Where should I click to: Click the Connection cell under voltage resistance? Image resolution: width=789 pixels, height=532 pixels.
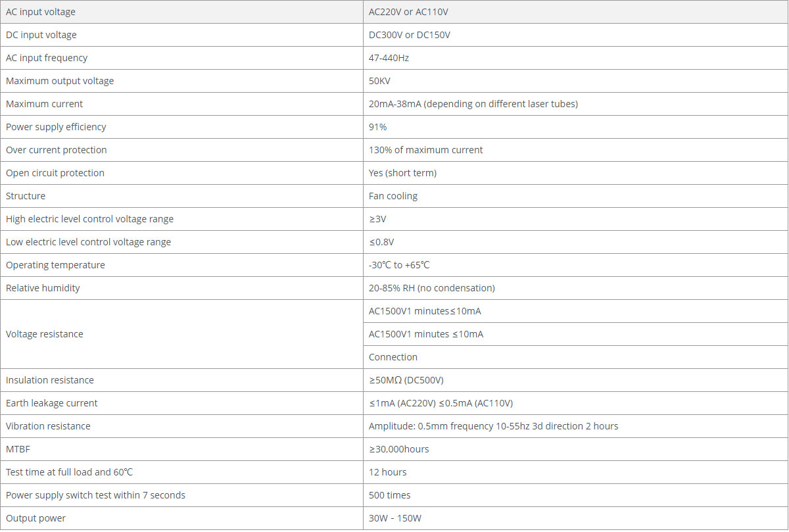click(393, 357)
